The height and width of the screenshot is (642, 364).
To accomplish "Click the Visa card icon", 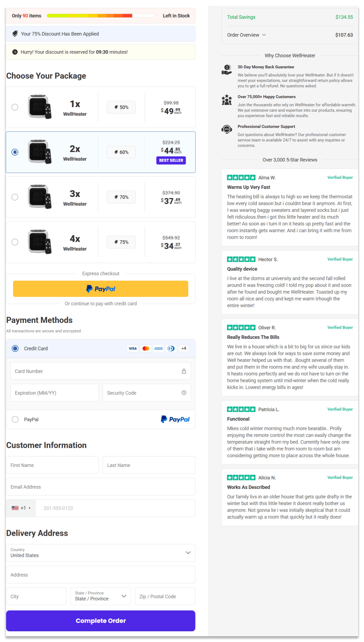I will coord(133,348).
